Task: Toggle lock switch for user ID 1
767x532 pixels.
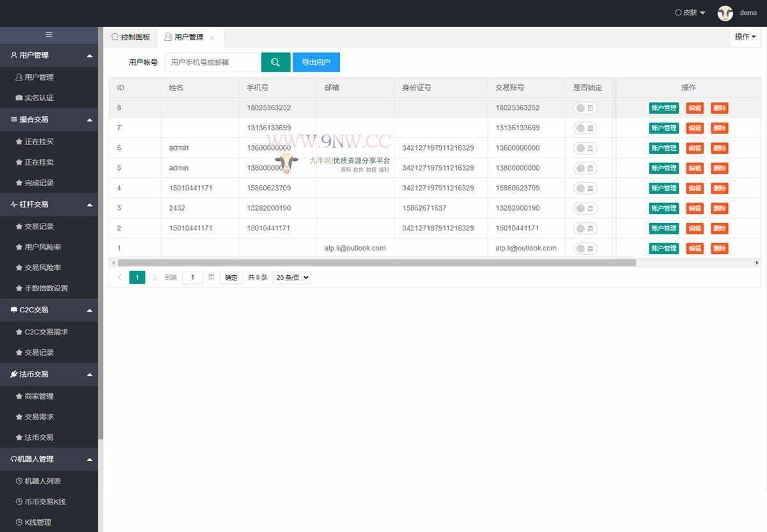Action: 585,248
